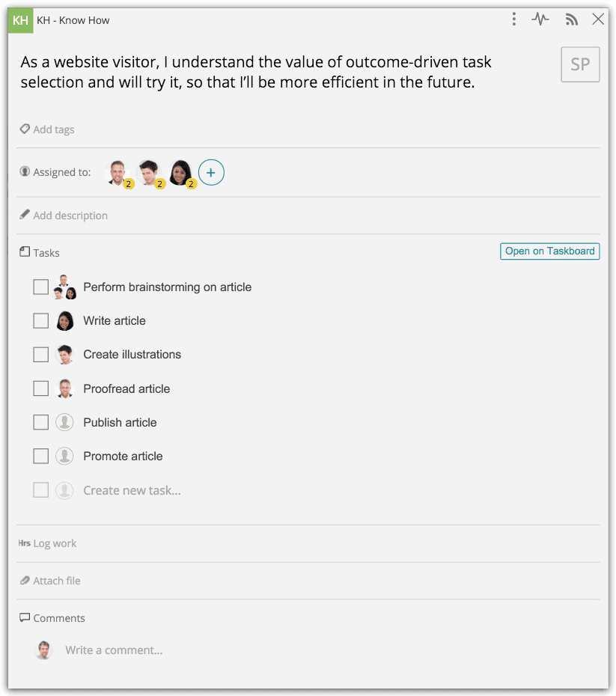
Task: Toggle the Proofread article checkbox
Action: point(41,388)
